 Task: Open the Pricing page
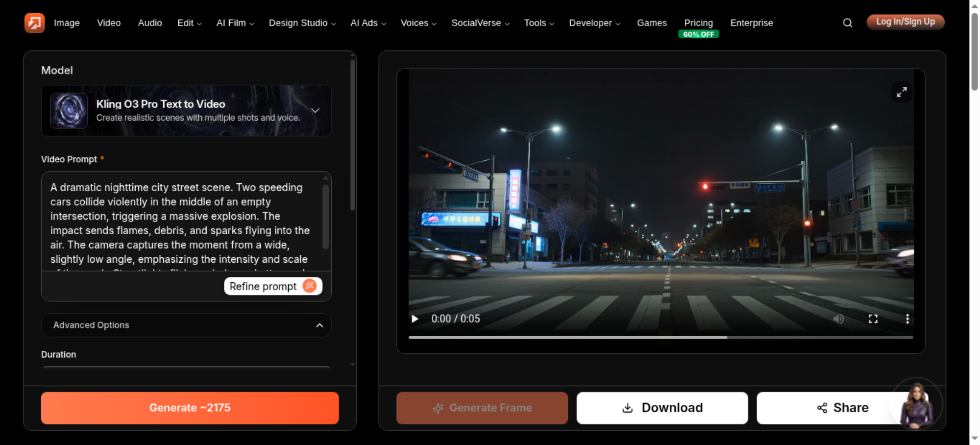click(x=698, y=23)
